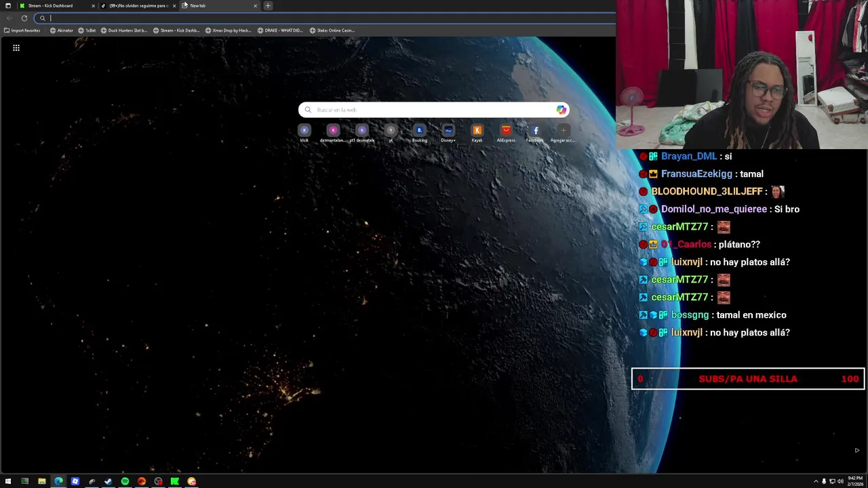Image resolution: width=868 pixels, height=488 pixels.
Task: Switch to Stream - Kick Dashboard tab
Action: [x=58, y=5]
